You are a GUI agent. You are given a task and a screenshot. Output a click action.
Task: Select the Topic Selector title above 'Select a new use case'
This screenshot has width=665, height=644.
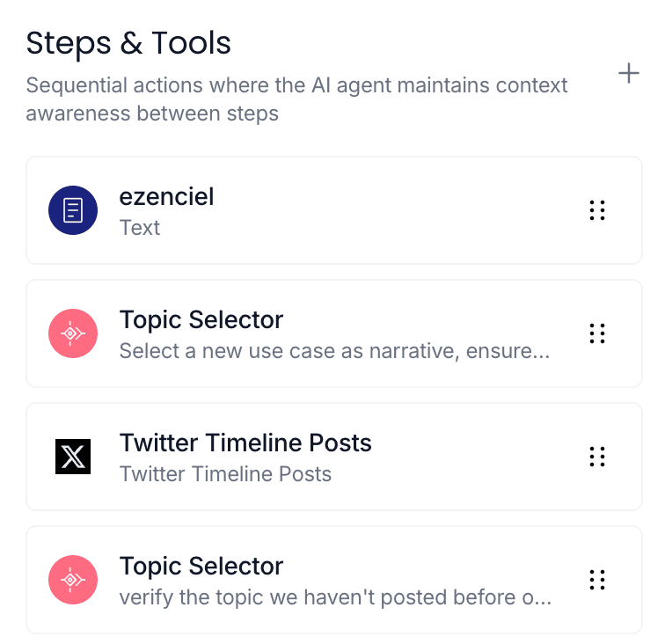[x=201, y=319]
